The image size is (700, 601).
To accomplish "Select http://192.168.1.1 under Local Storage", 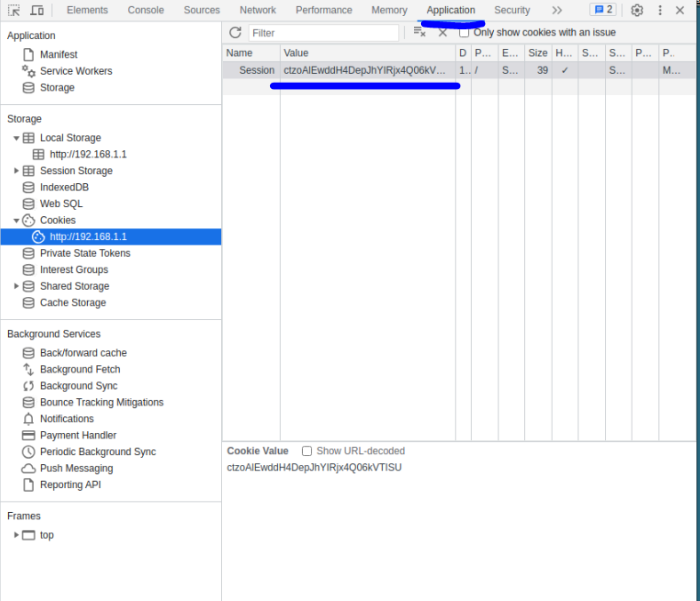I will (x=88, y=155).
